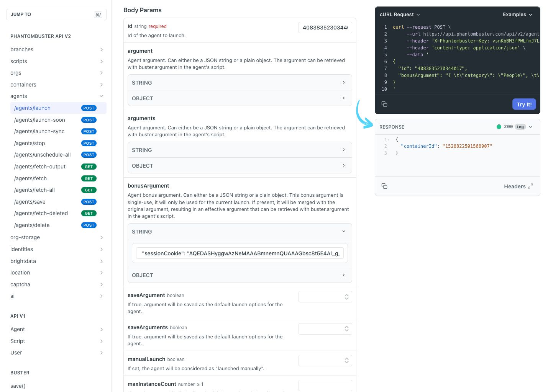Expand response Headers view
548x392 pixels.
(518, 186)
